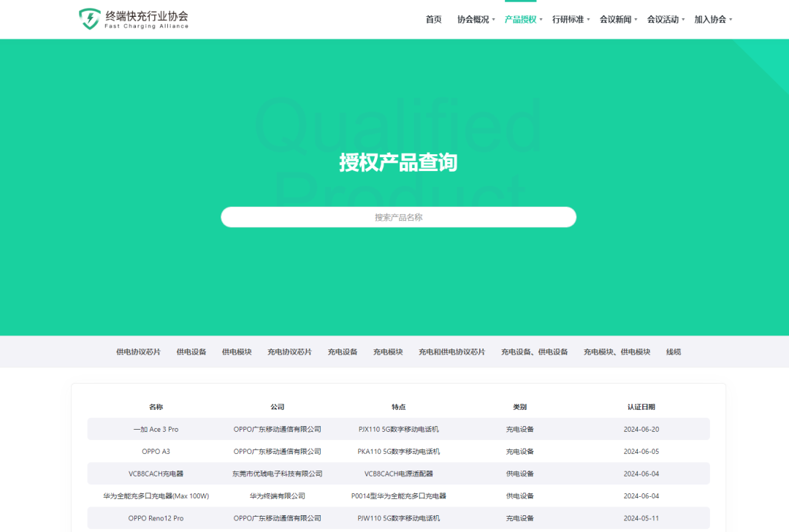
Task: Click PJX110 5G数字移动电话机 feature cell
Action: coord(399,429)
